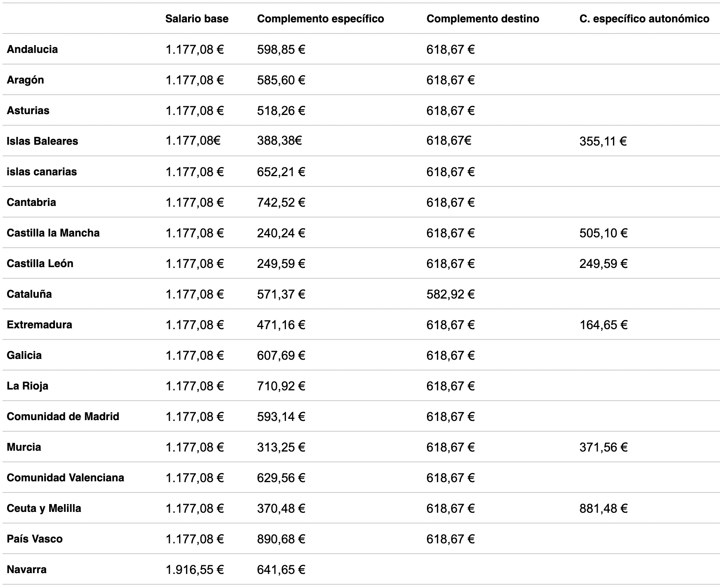This screenshot has width=720, height=588.
Task: Click the Comunidad de Madrid row label
Action: [63, 416]
